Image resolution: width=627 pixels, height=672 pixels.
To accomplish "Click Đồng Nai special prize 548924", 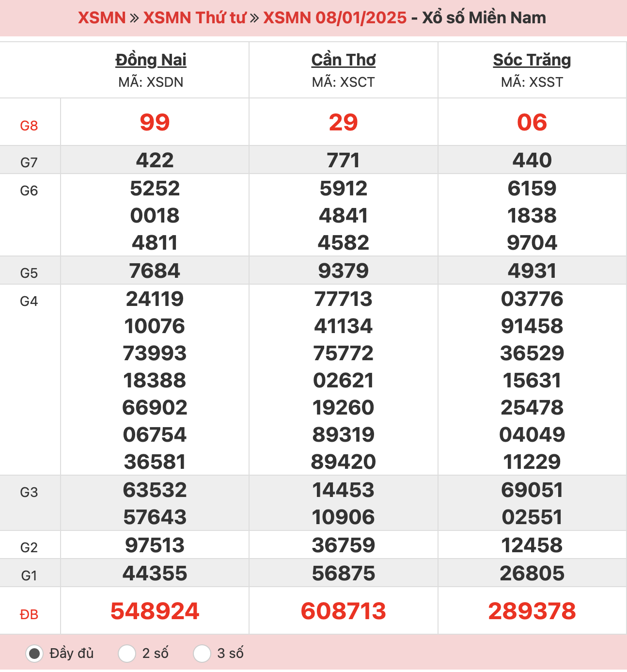I will coord(155,611).
